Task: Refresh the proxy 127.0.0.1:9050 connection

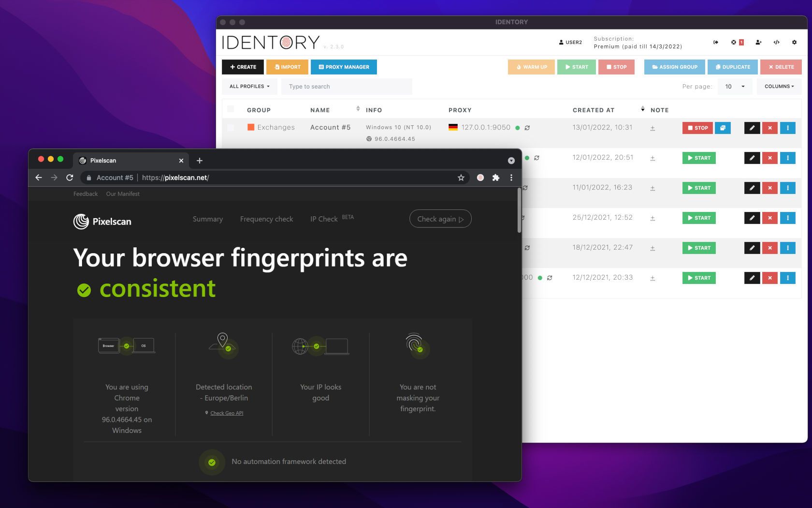Action: [x=527, y=128]
